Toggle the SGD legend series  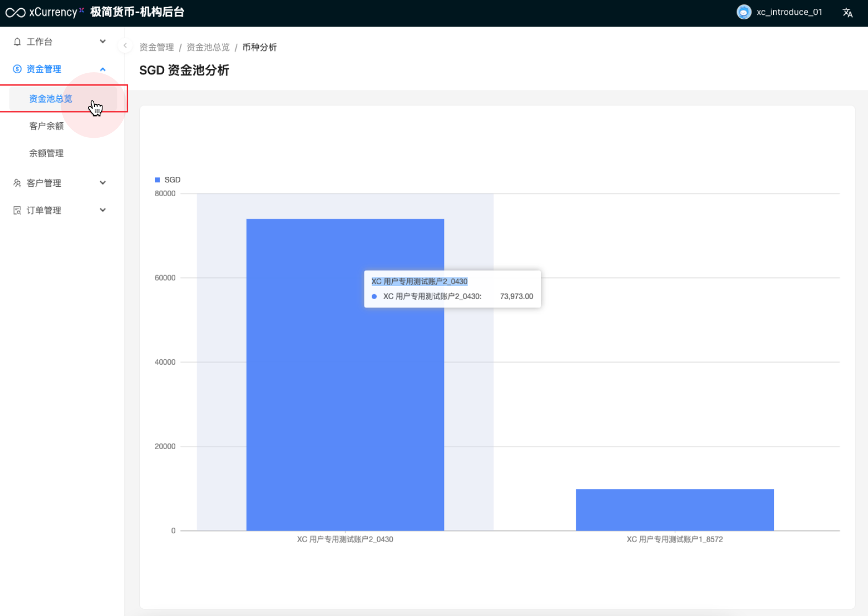tap(167, 180)
